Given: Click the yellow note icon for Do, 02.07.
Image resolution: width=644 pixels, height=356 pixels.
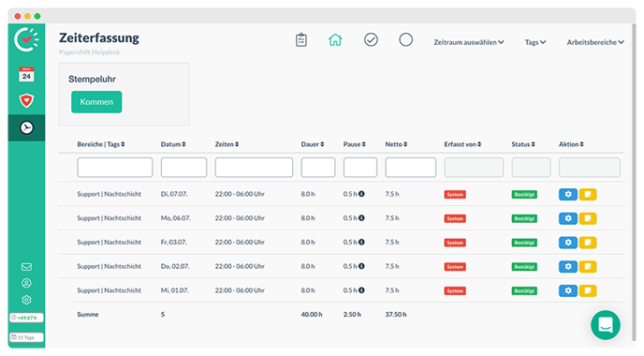Looking at the screenshot, I should pyautogui.click(x=588, y=266).
